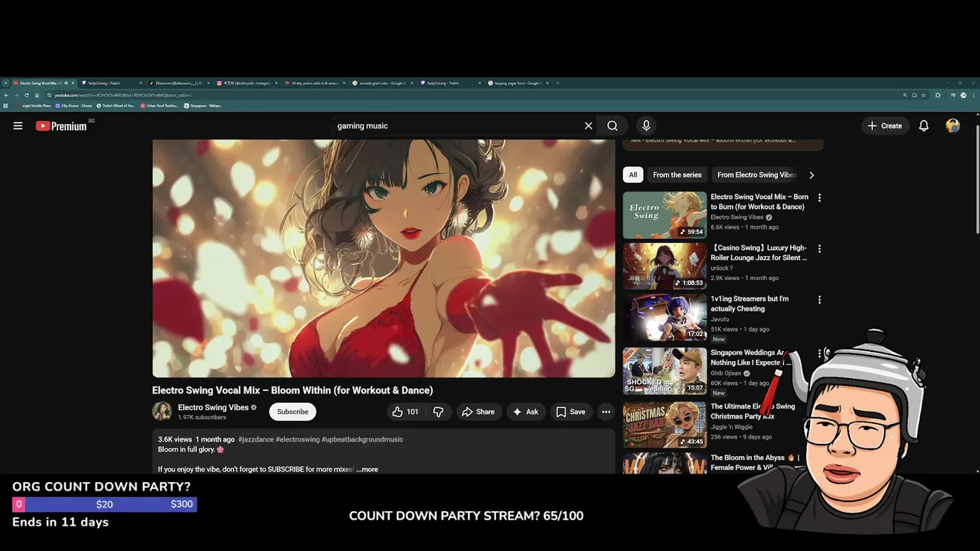
Task: Switch to the Instagram browser tab
Action: click(x=246, y=83)
